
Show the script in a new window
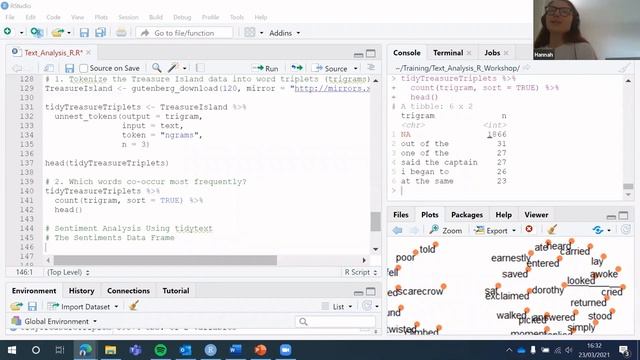[x=49, y=68]
